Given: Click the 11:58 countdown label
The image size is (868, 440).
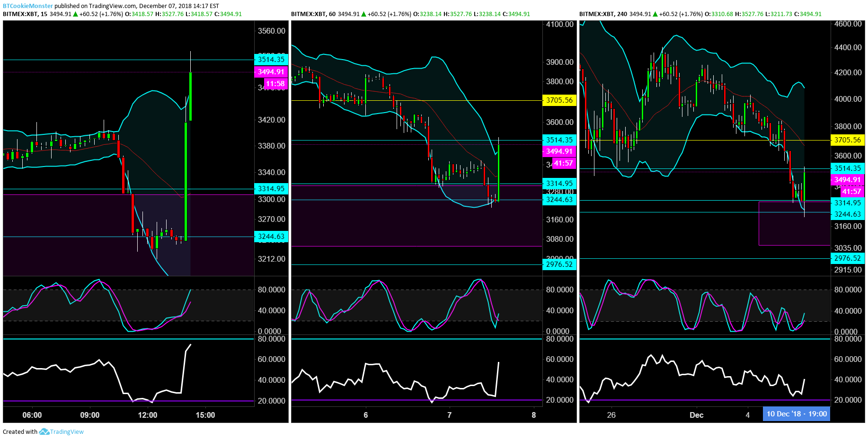Looking at the screenshot, I should point(275,84).
